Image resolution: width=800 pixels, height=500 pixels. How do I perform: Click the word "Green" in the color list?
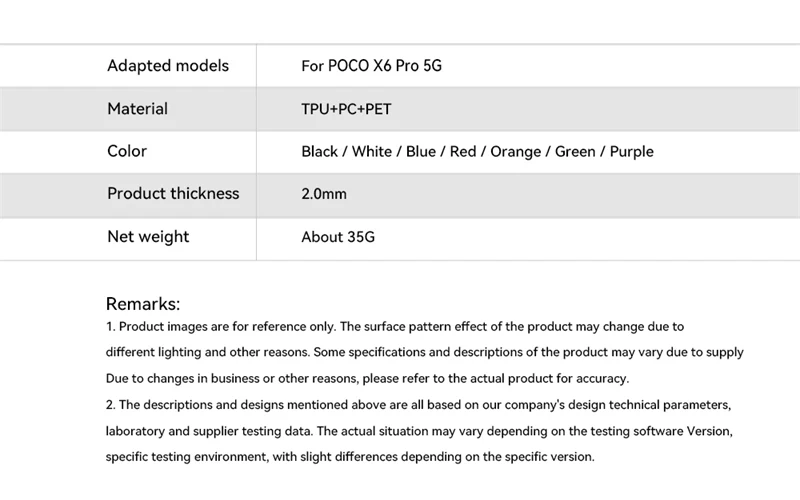pos(575,152)
